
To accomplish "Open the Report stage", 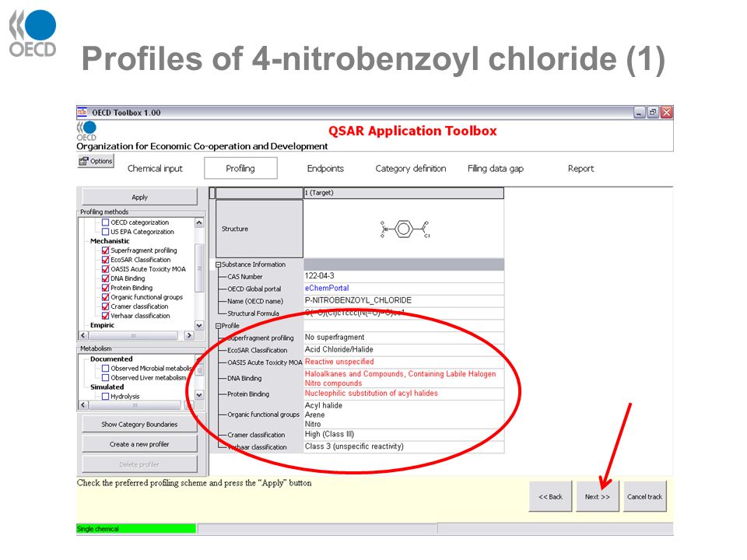I will (580, 169).
